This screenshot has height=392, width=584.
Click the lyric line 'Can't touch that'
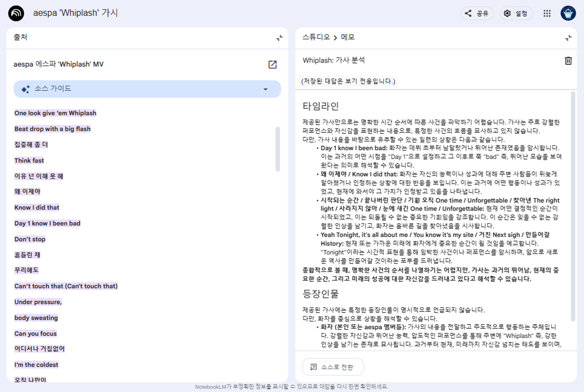[x=66, y=286]
